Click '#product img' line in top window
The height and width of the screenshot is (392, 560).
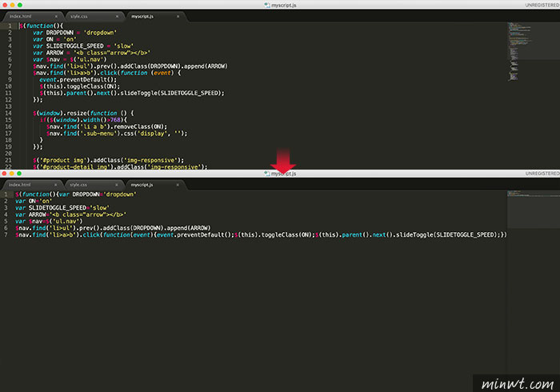tap(108, 160)
